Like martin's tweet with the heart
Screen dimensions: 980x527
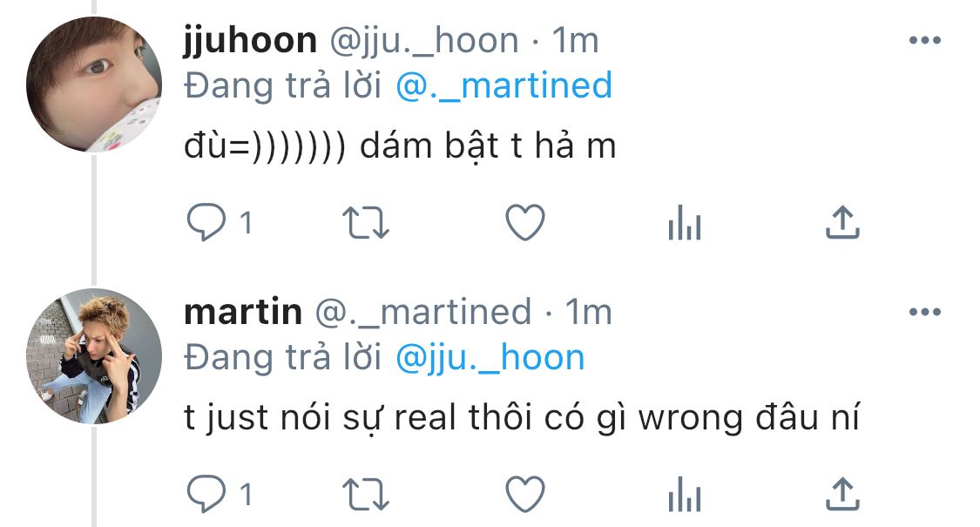point(525,495)
